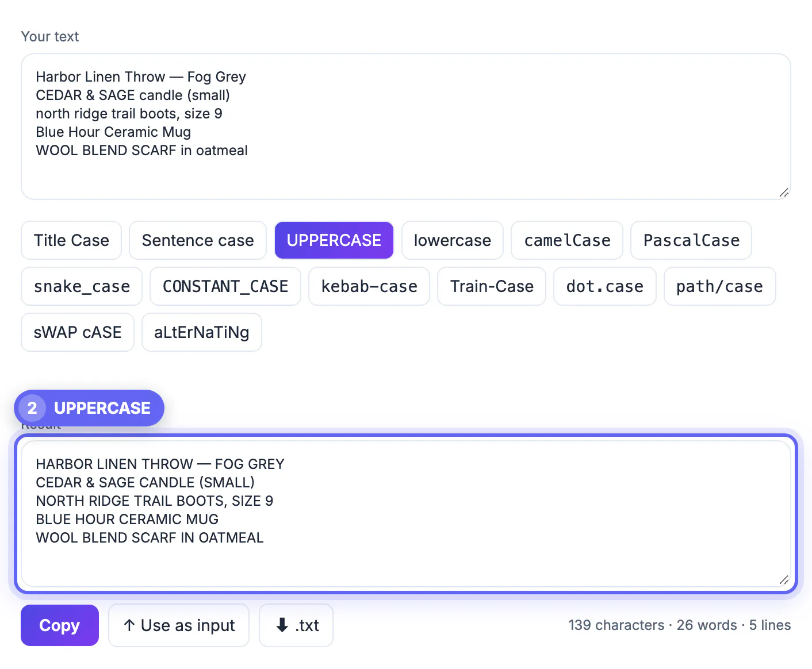Viewport: 812px width, 669px height.
Task: Grab the input textarea resize handle
Action: pos(784,193)
